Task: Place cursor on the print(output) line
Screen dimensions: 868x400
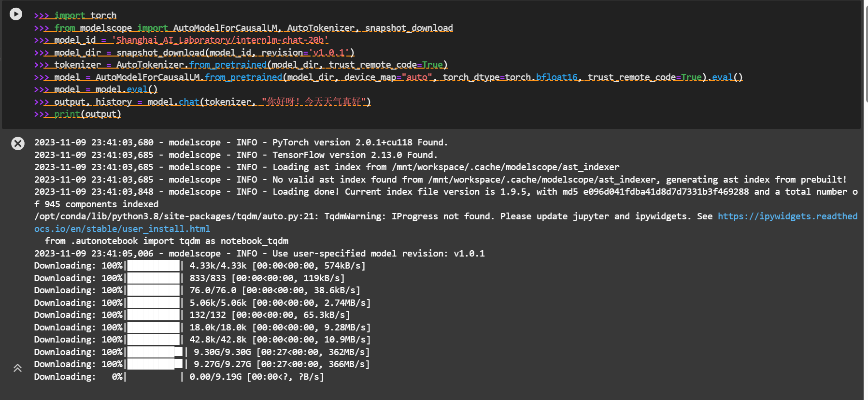Action: 87,114
